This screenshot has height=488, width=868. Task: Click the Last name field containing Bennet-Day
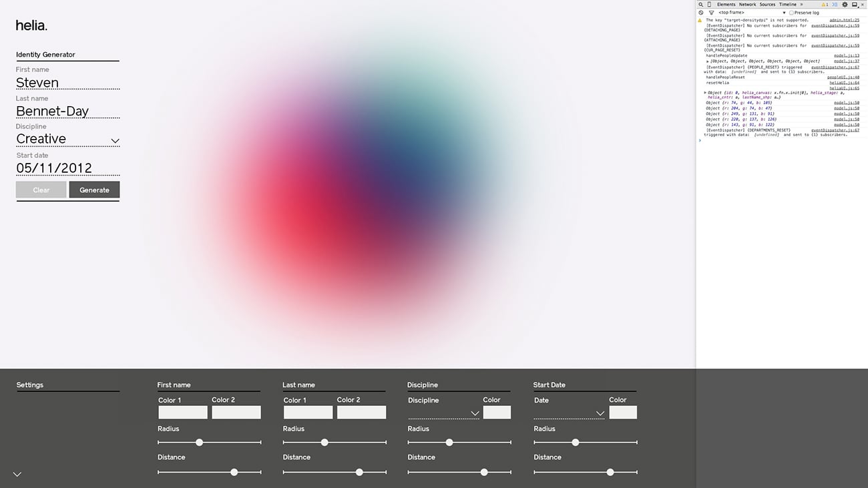tap(67, 111)
